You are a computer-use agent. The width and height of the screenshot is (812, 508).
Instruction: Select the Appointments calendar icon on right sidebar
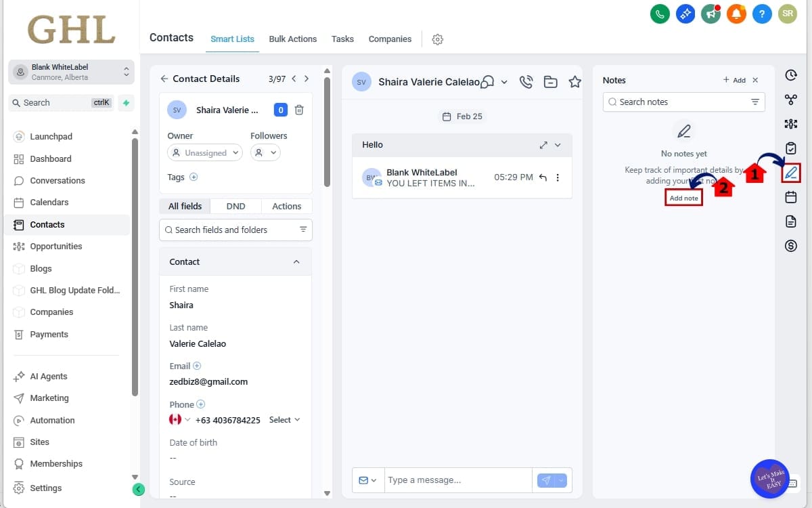(791, 197)
